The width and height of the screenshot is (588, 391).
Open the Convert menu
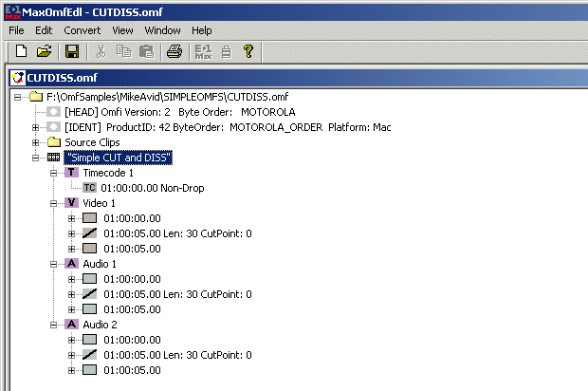click(83, 30)
